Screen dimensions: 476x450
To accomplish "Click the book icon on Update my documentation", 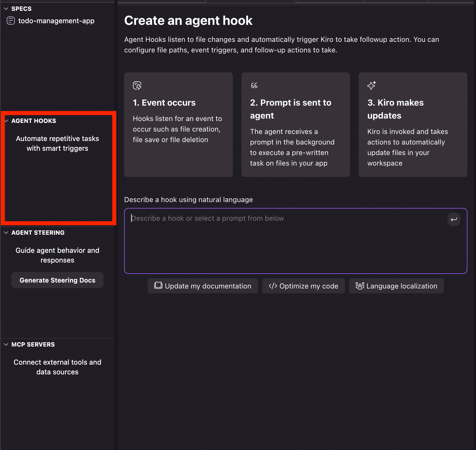I will coord(158,286).
